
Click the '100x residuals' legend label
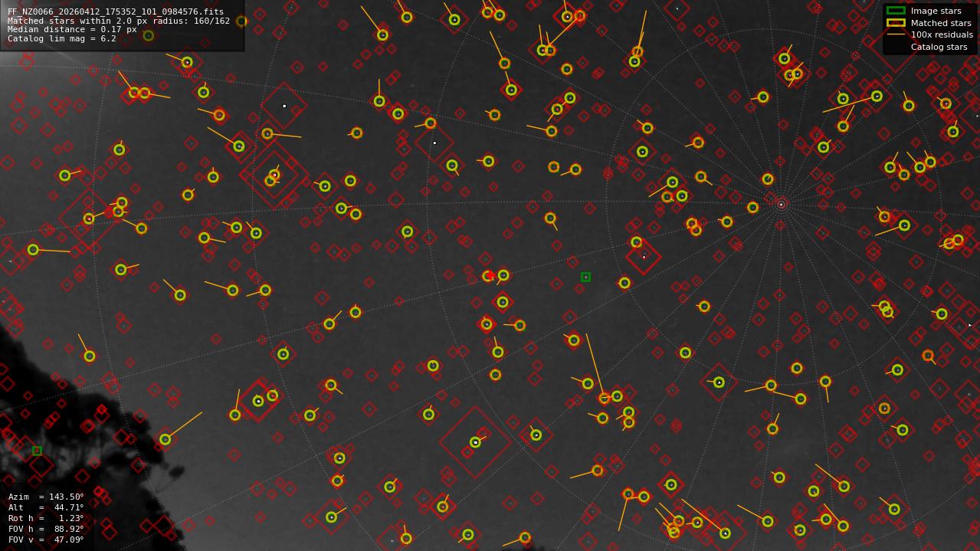[942, 34]
